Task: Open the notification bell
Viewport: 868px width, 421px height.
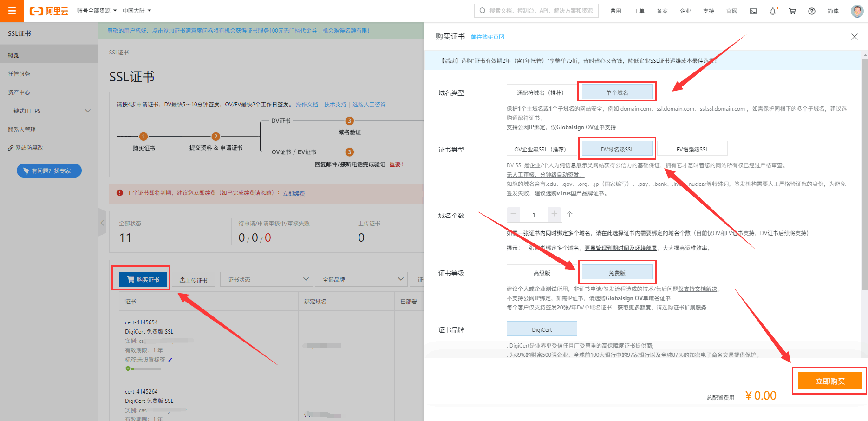Action: tap(773, 11)
